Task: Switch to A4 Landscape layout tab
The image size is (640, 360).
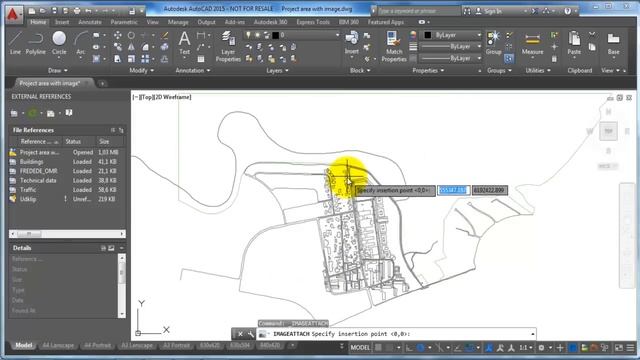Action: (x=58, y=346)
